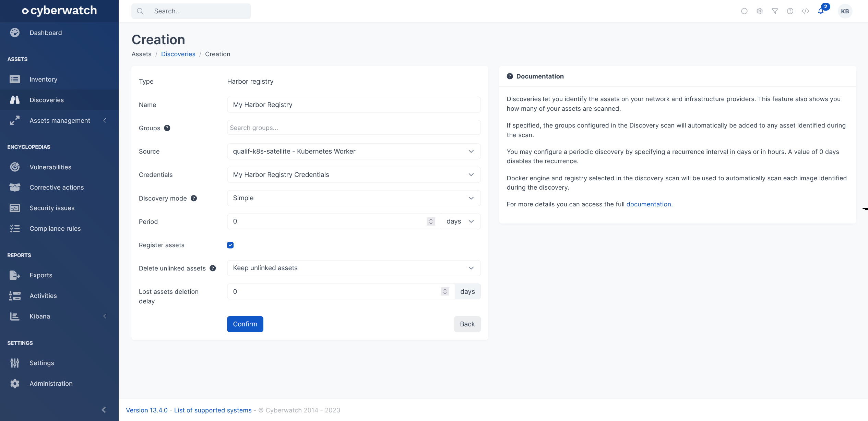Open the KB user avatar menu
The height and width of the screenshot is (421, 868).
[845, 11]
